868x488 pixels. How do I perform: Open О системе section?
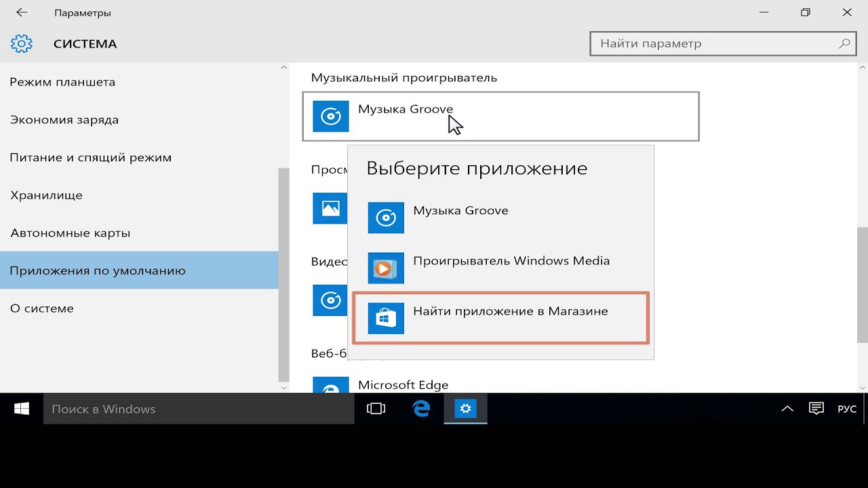(x=139, y=308)
